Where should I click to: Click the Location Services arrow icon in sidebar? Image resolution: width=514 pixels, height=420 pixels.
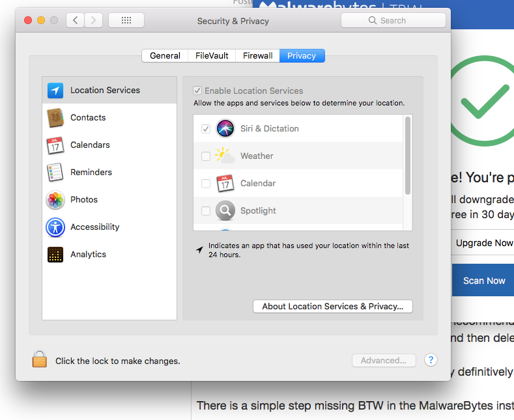pyautogui.click(x=55, y=91)
